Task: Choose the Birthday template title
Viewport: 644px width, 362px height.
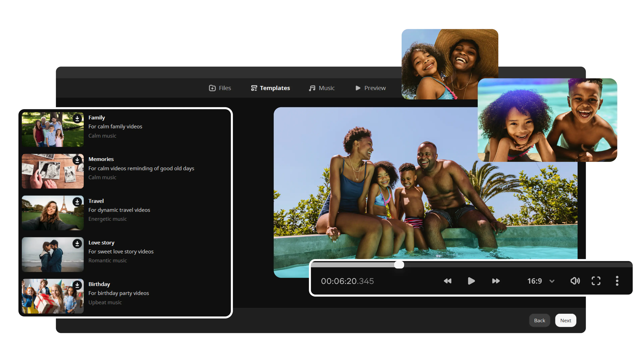Action: (x=99, y=284)
